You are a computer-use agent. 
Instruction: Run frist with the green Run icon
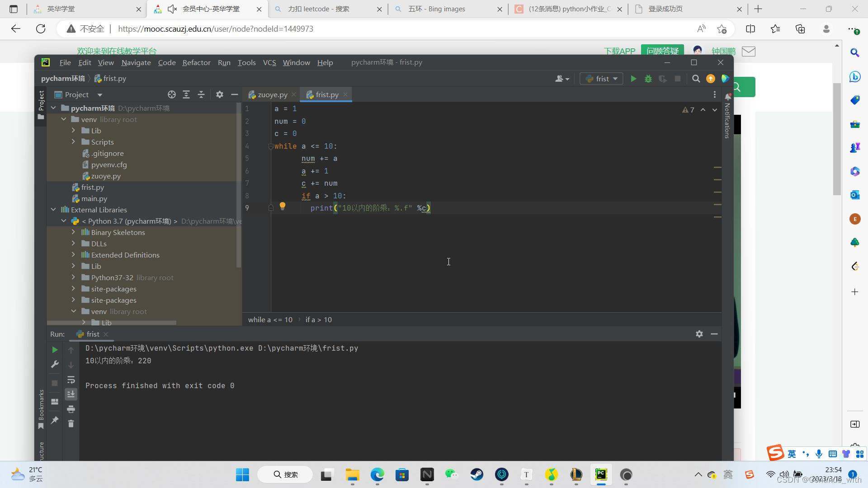[x=633, y=79]
